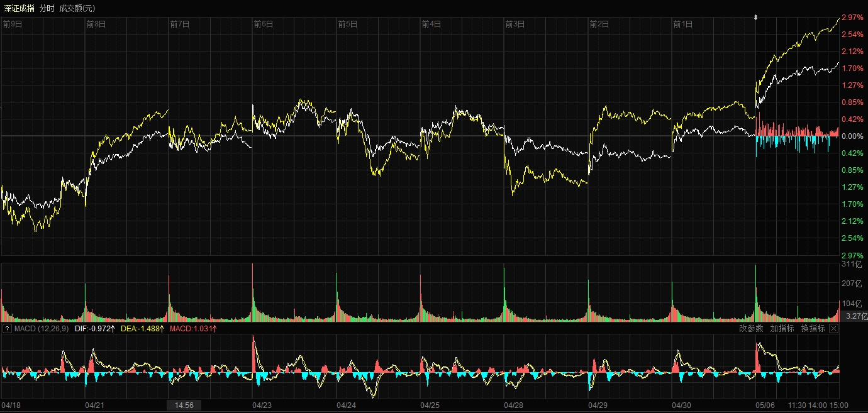This screenshot has height=413, width=868.
Task: Close the MACD indicator panel
Action: [834, 329]
